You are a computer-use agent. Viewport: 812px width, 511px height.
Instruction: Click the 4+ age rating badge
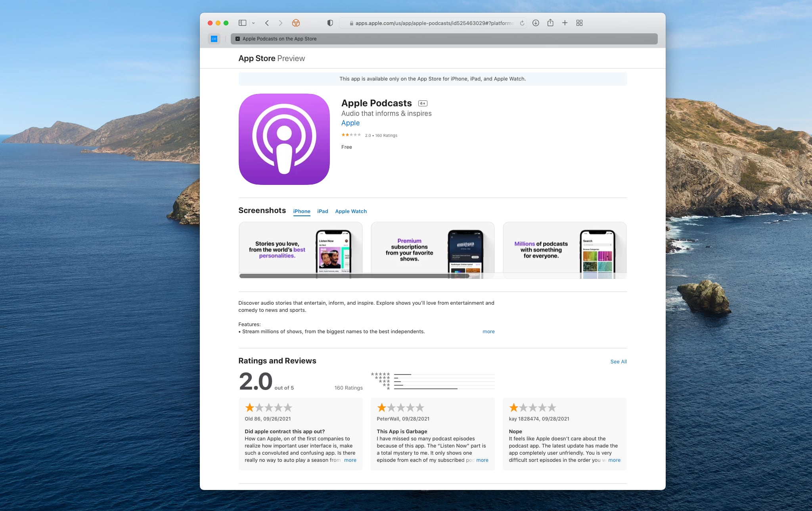(x=423, y=104)
